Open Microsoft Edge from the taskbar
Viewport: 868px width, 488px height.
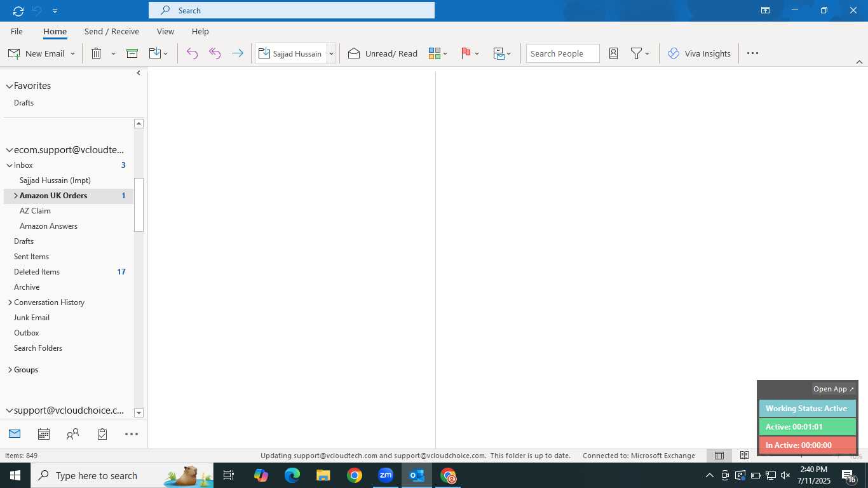pyautogui.click(x=292, y=475)
